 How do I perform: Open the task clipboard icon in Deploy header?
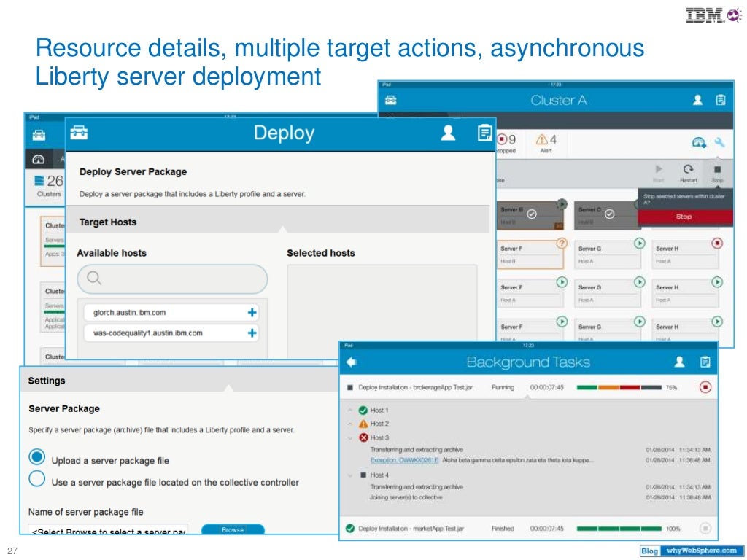pyautogui.click(x=485, y=133)
